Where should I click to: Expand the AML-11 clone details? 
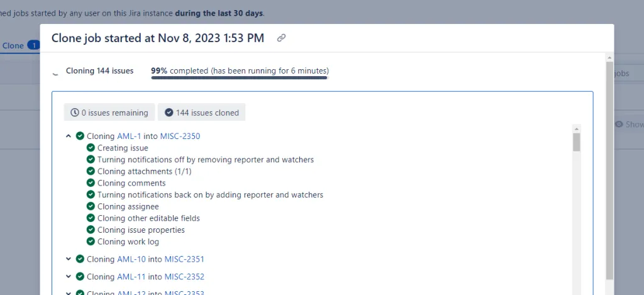(x=68, y=277)
